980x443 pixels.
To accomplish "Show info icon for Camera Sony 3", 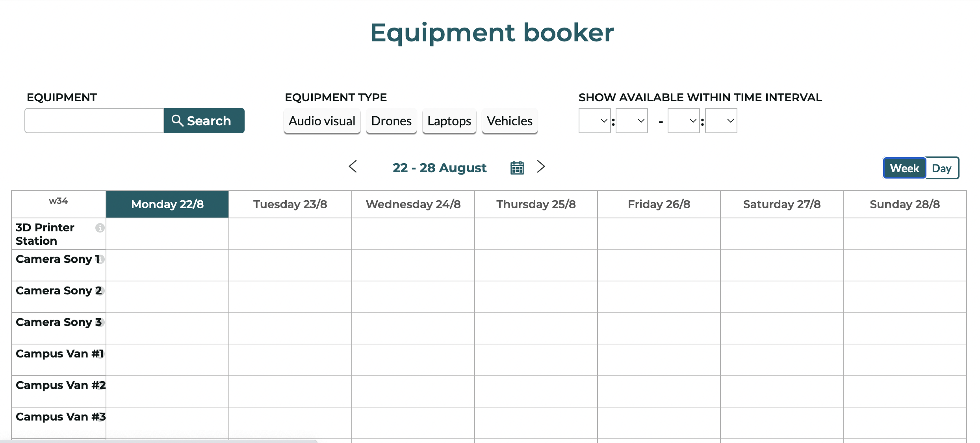I will tap(101, 322).
